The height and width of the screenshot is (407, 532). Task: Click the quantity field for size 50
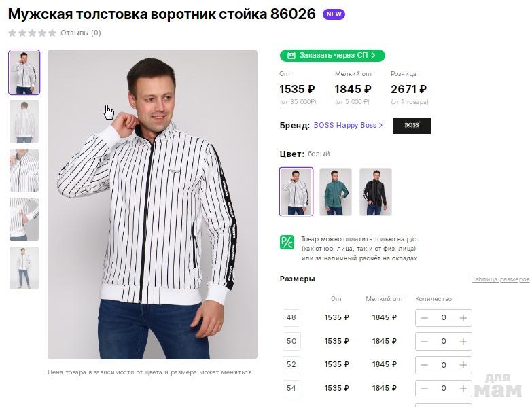pyautogui.click(x=444, y=341)
